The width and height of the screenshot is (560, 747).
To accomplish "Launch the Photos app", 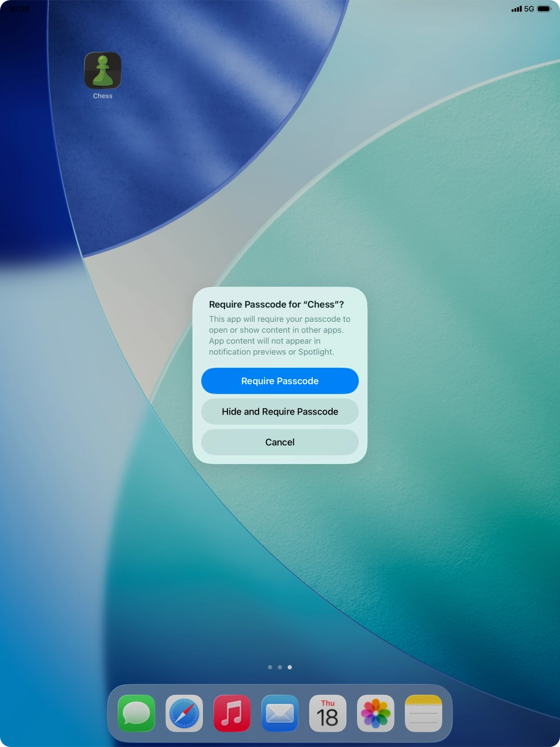I will click(x=376, y=713).
